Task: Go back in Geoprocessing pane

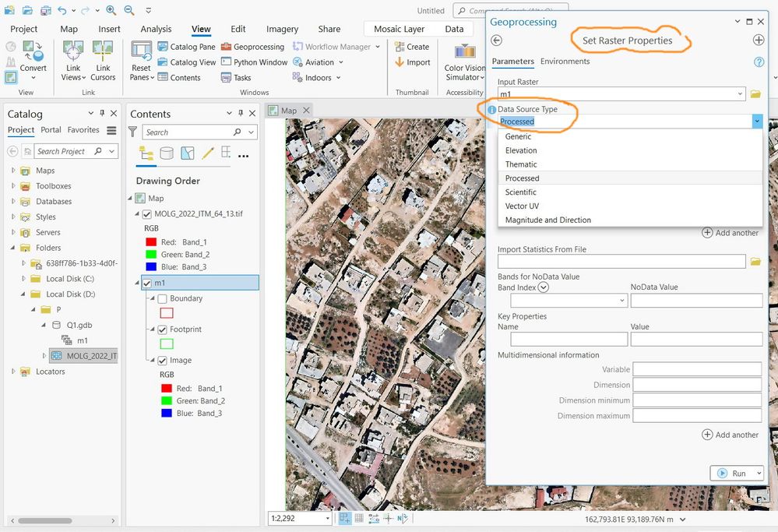Action: pos(496,41)
